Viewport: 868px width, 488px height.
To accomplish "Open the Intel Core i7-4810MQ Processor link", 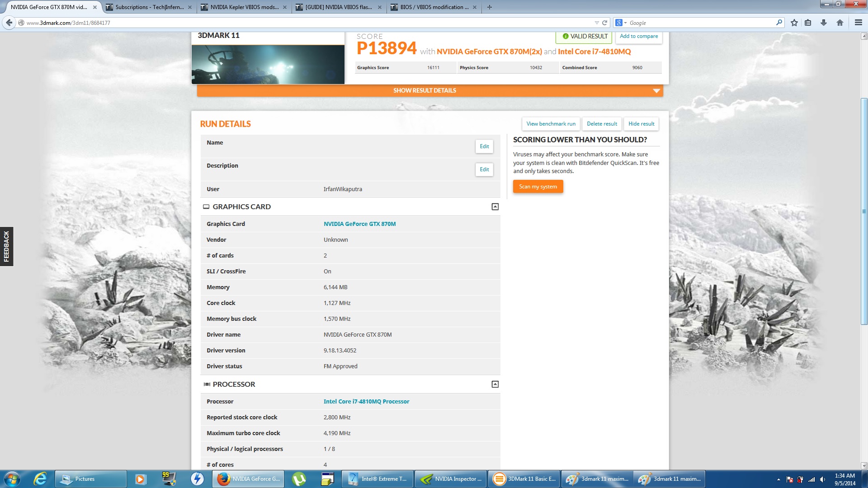I will coord(366,402).
